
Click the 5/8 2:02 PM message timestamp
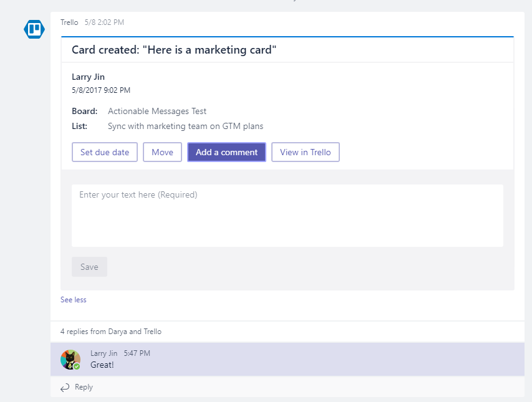coord(104,22)
